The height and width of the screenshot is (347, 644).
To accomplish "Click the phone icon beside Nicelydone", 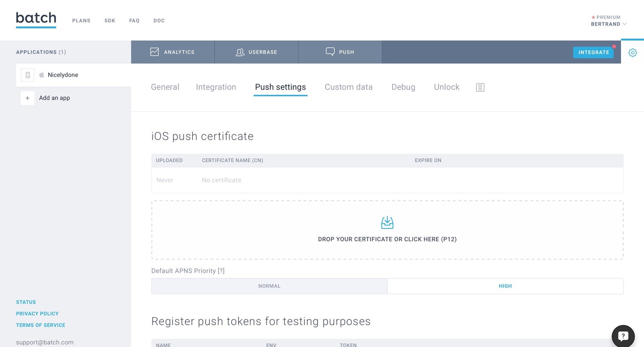I will click(x=28, y=75).
